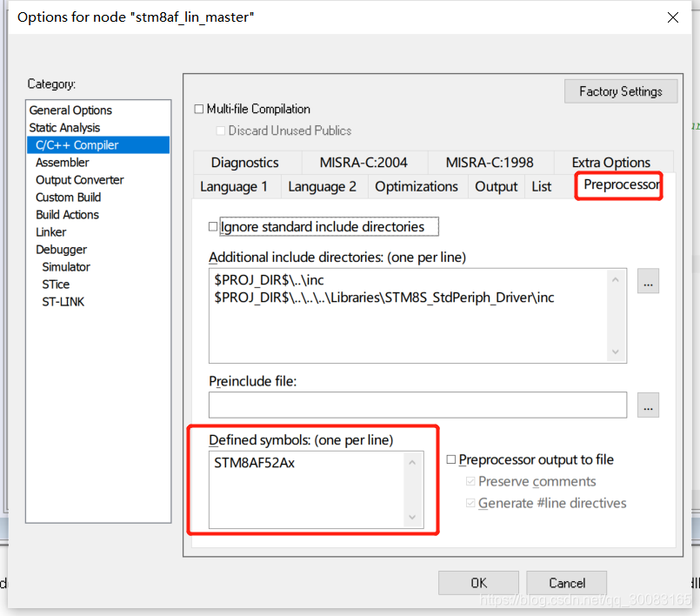Click in Defined symbols text box
700x616 pixels.
pyautogui.click(x=316, y=490)
